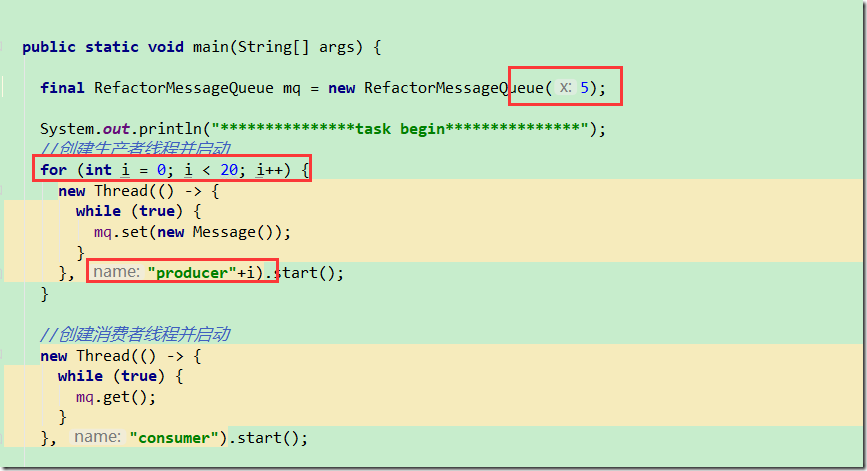Click "Thread" inside the for loop

pyautogui.click(x=121, y=191)
